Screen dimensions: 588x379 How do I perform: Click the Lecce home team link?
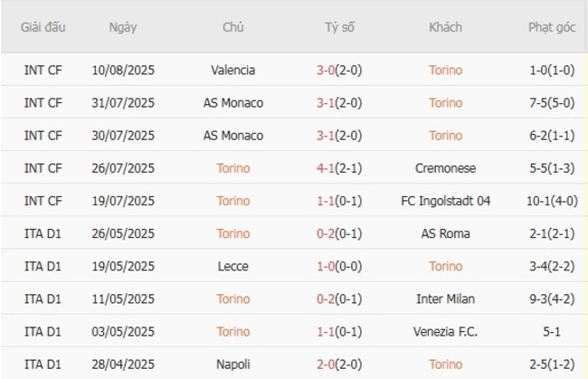[232, 266]
